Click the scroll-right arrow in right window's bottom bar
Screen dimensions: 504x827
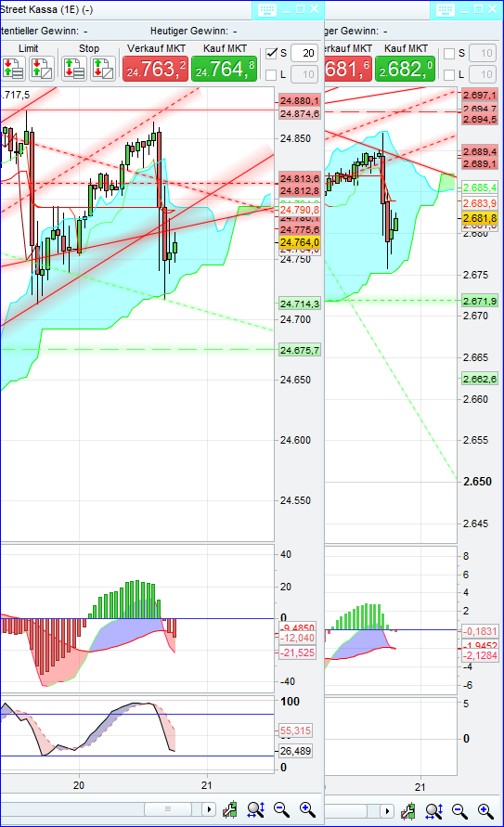[x=387, y=810]
